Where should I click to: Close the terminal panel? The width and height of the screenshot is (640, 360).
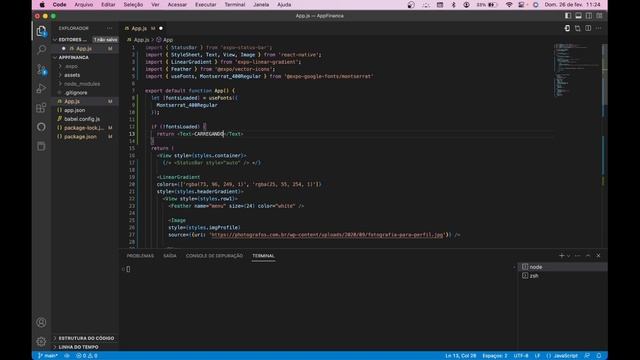point(598,256)
